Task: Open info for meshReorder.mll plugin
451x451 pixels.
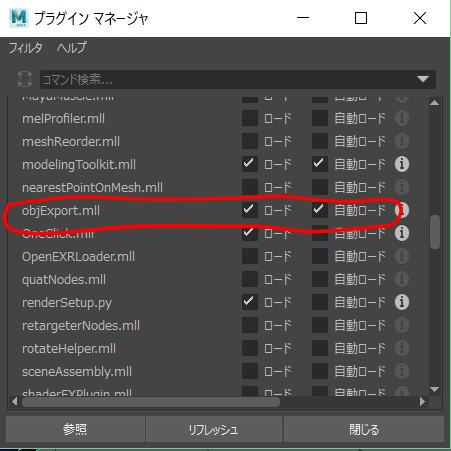Action: [402, 141]
